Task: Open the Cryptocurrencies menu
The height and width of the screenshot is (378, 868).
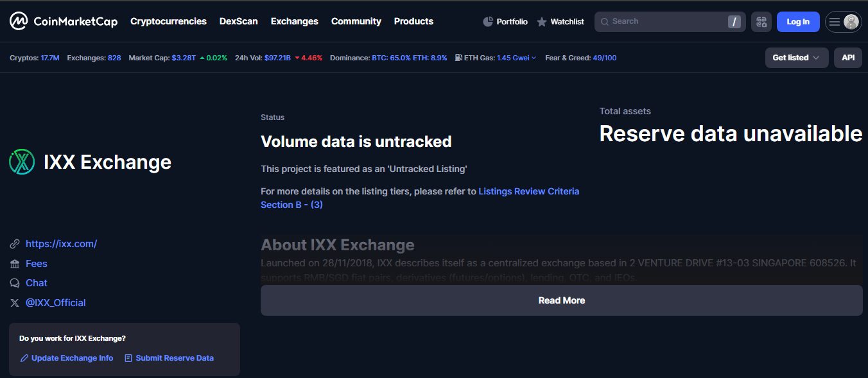Action: 168,21
